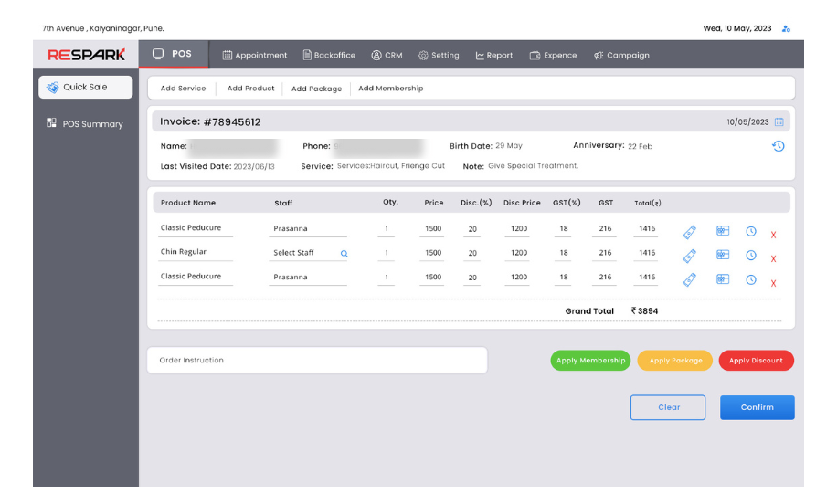Screen dimensions: 837x504
Task: Open the Select Staff dropdown for Chin Regular
Action: pyautogui.click(x=308, y=253)
